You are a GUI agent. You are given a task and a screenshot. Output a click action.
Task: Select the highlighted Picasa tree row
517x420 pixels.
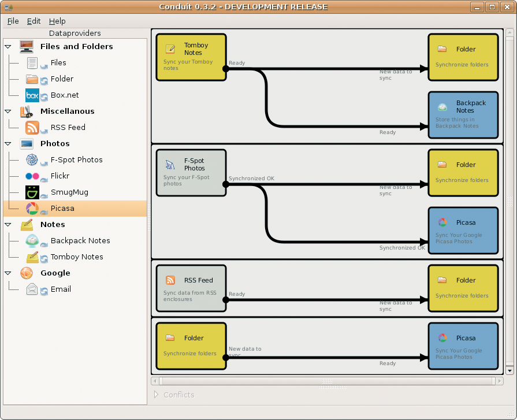click(75, 209)
